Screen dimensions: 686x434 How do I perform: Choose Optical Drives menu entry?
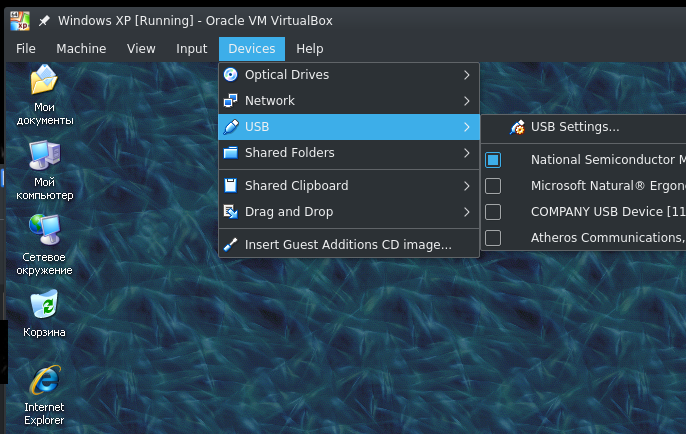coord(349,75)
